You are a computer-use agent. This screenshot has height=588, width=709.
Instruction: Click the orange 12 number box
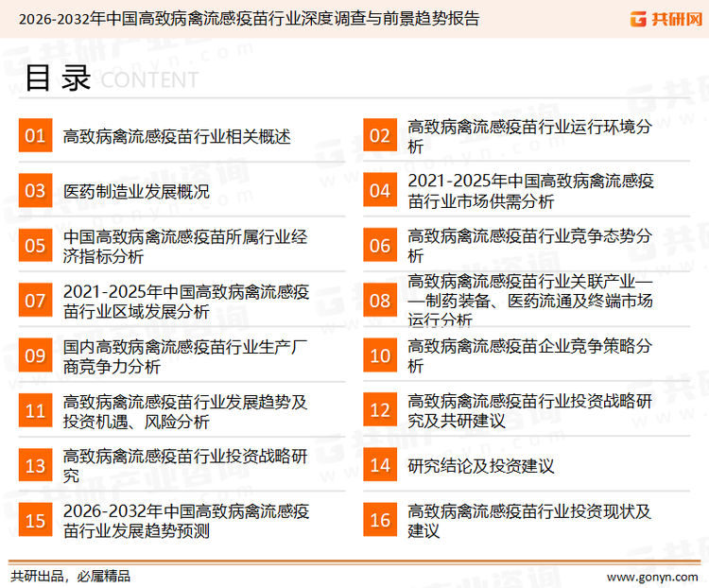coord(380,410)
